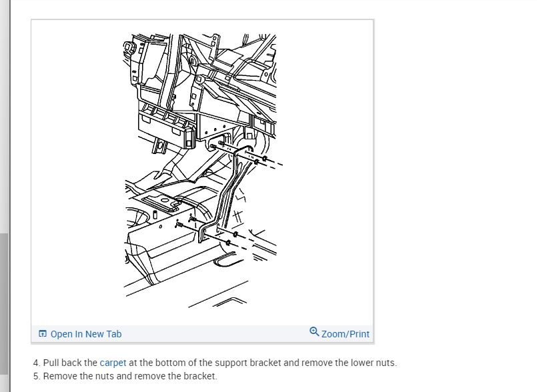Click the lower nuts in the illustration

pos(232,239)
